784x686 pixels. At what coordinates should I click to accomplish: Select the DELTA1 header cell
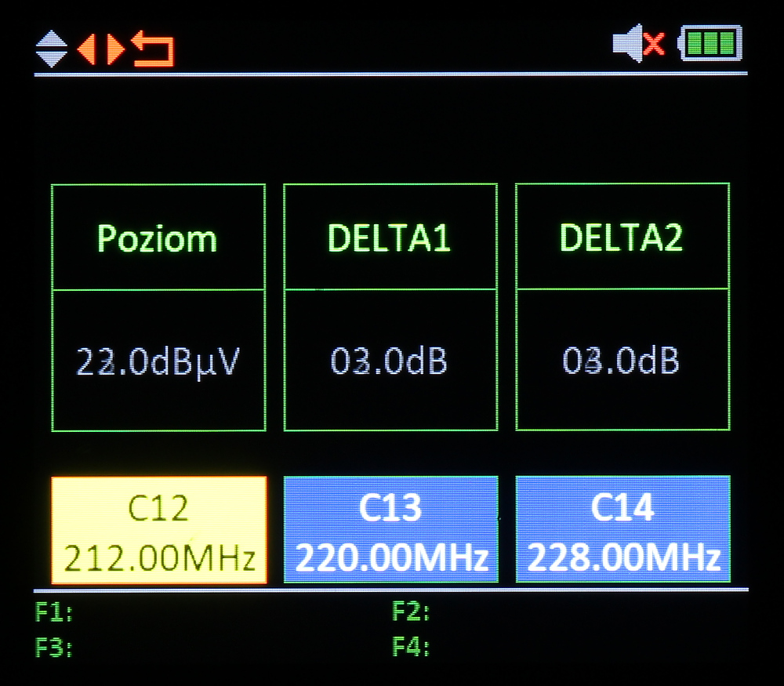coord(390,238)
